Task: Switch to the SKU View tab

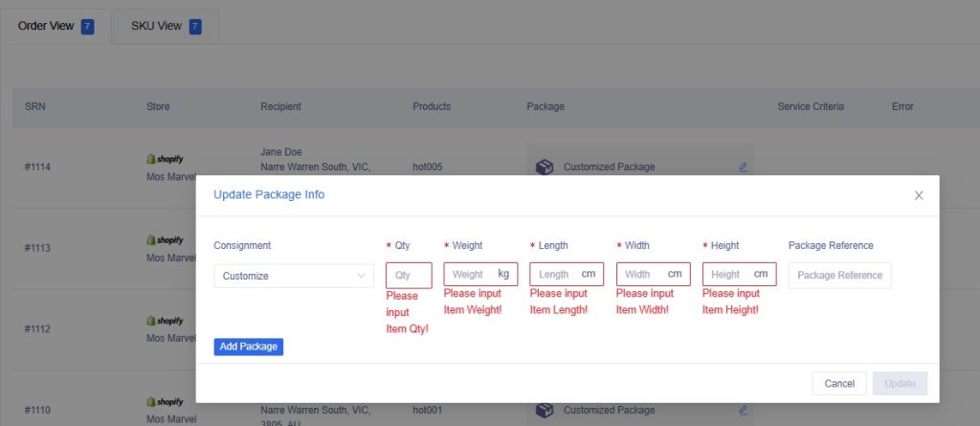Action: click(166, 26)
